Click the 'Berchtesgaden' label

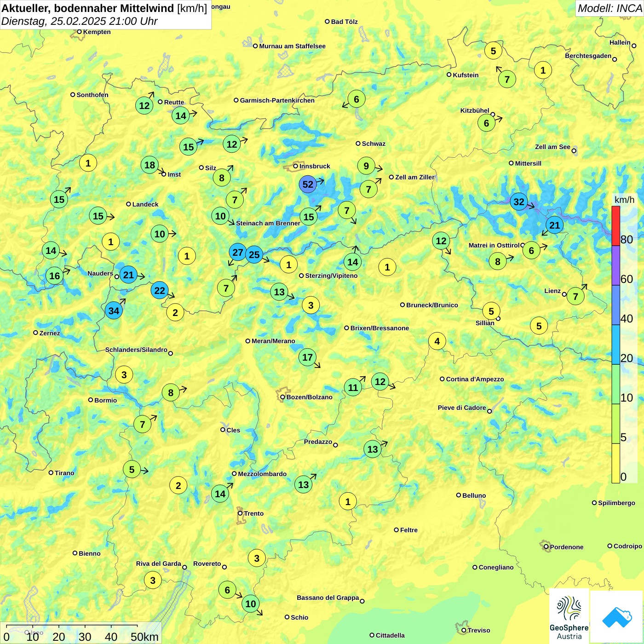[588, 56]
